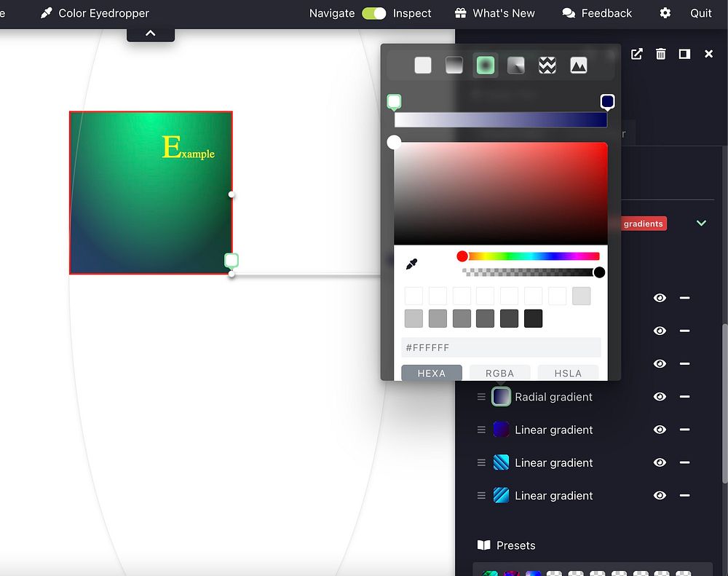Click the alpha transparency slider
Viewport: 728px width, 576px height.
pos(531,272)
